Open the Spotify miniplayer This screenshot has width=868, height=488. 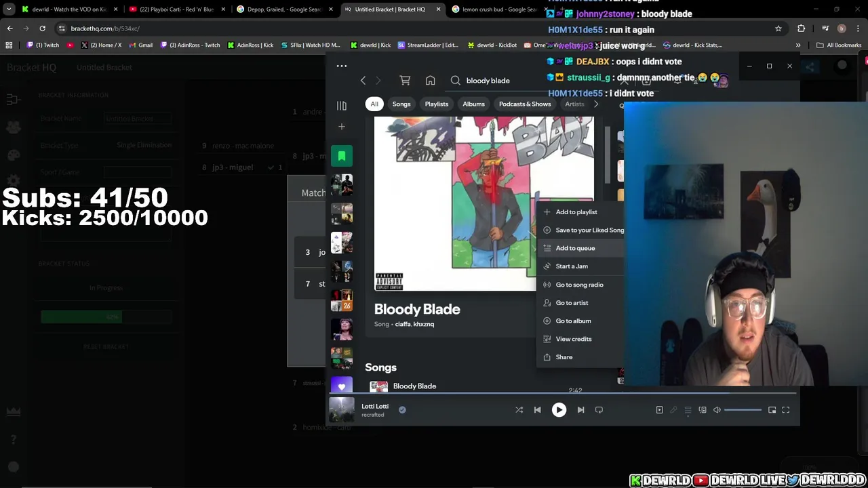click(772, 409)
